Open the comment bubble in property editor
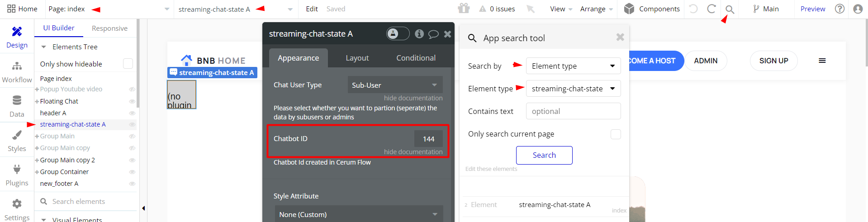Image resolution: width=868 pixels, height=222 pixels. [x=433, y=34]
